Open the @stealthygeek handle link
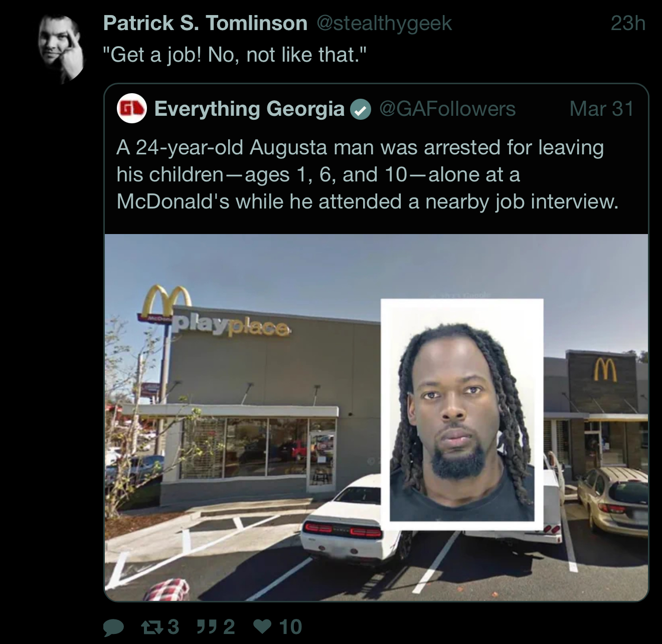The height and width of the screenshot is (644, 662). coord(384,23)
